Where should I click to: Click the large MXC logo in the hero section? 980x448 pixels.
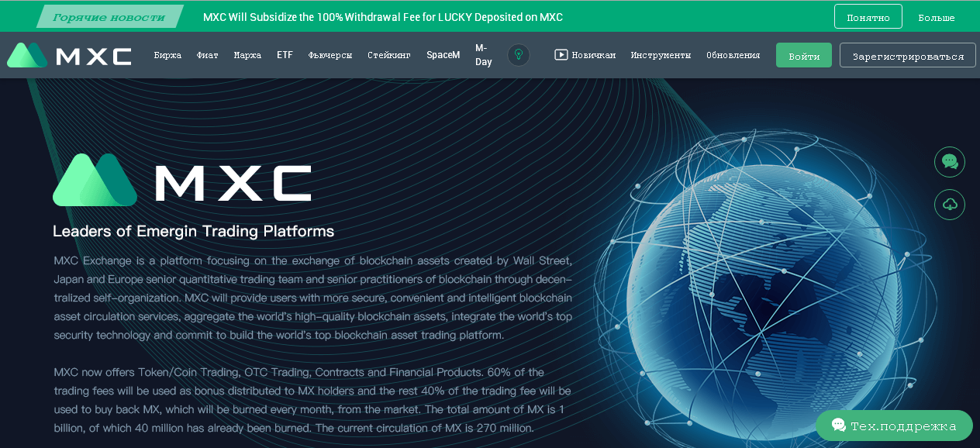click(181, 180)
